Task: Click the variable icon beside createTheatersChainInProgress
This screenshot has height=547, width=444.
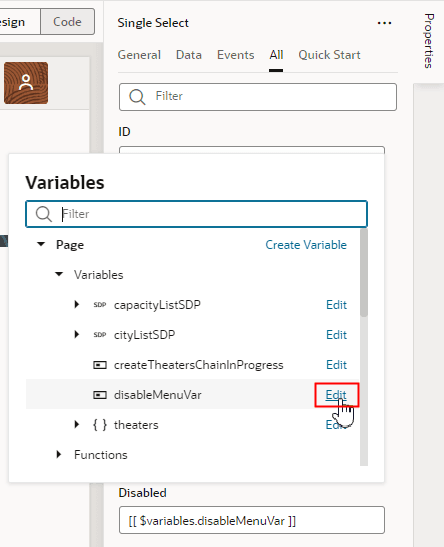Action: click(100, 365)
